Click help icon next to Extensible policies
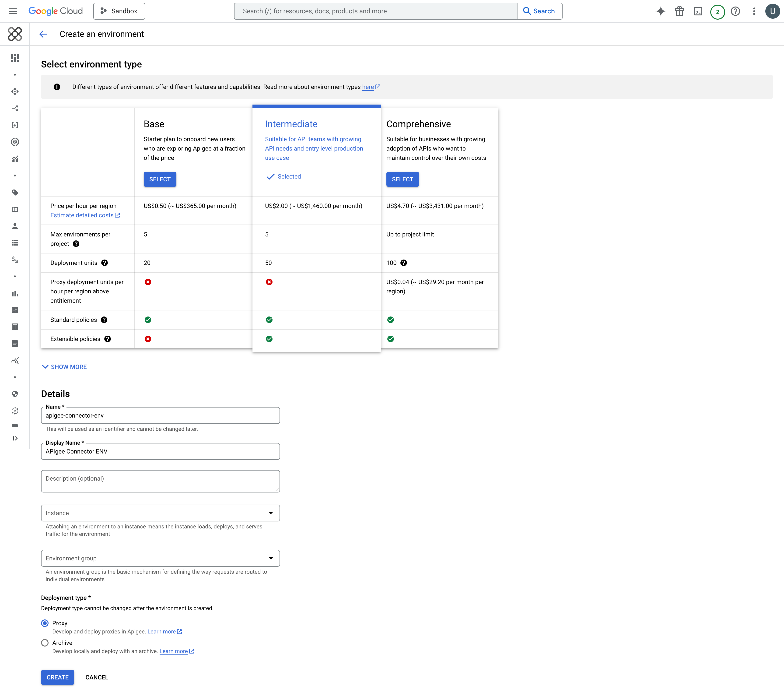The image size is (784, 696). click(x=108, y=339)
